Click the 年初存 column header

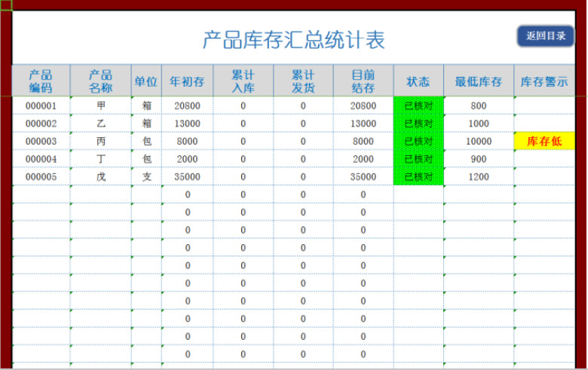coord(187,81)
